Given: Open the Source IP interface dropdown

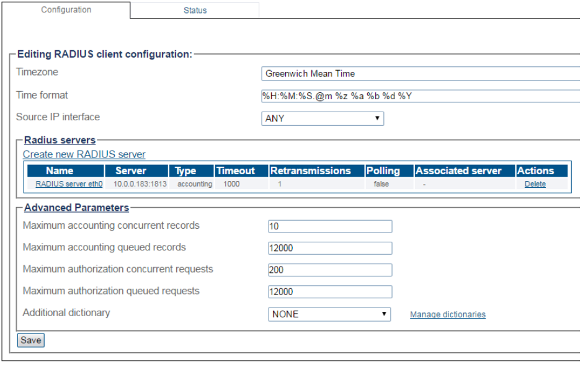Looking at the screenshot, I should [323, 118].
